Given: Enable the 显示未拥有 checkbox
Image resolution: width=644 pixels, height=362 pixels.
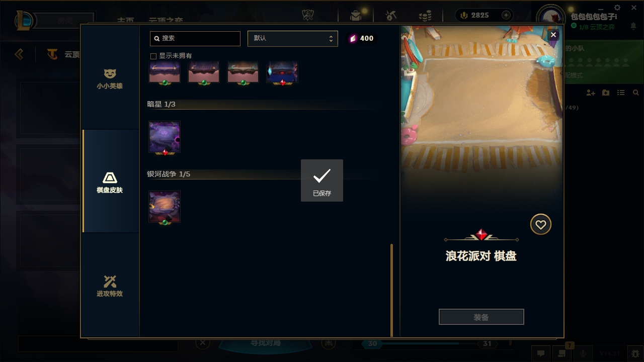Looking at the screenshot, I should pos(153,56).
